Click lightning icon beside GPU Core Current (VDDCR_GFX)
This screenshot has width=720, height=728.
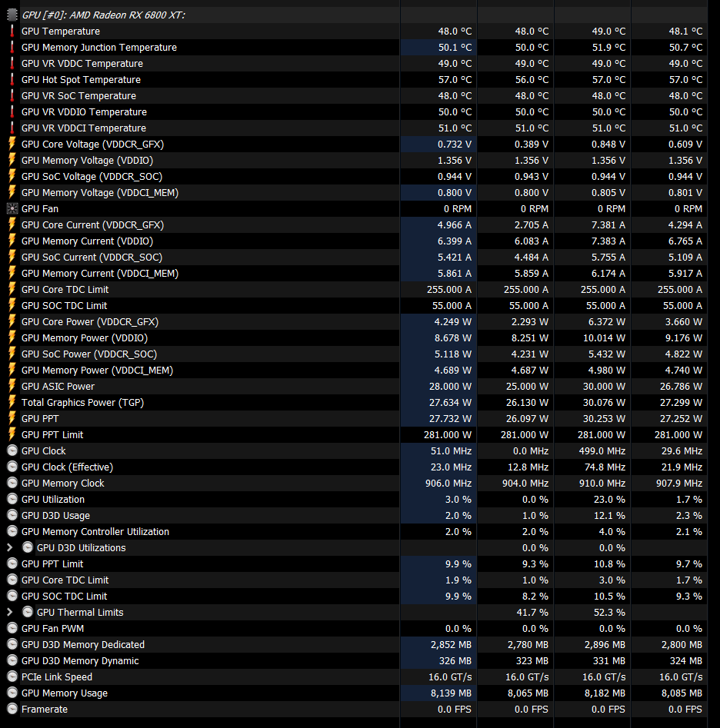click(x=12, y=224)
